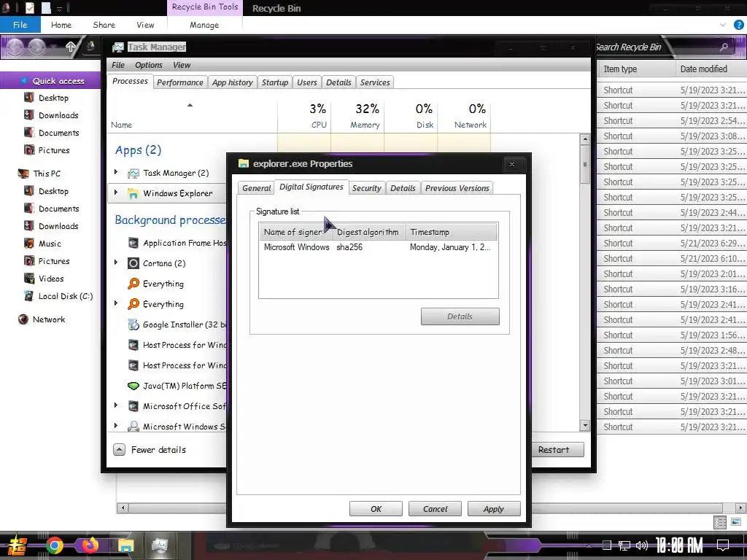Click Fewer details collapse arrow

(119, 449)
